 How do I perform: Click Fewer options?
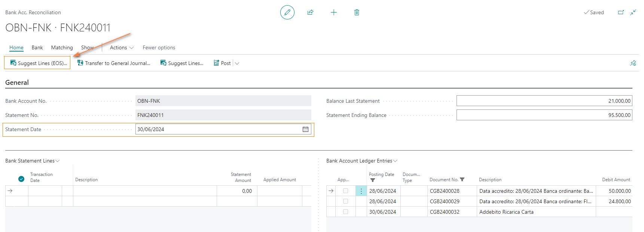(x=159, y=47)
